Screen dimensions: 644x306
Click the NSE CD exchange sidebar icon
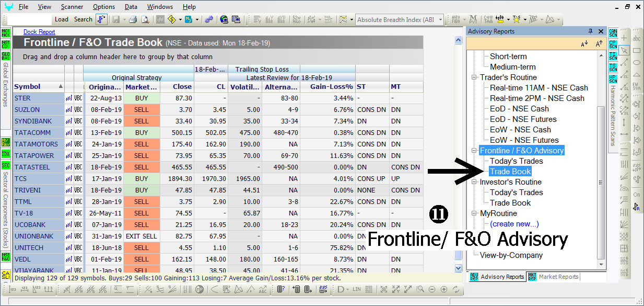[x=6, y=44]
